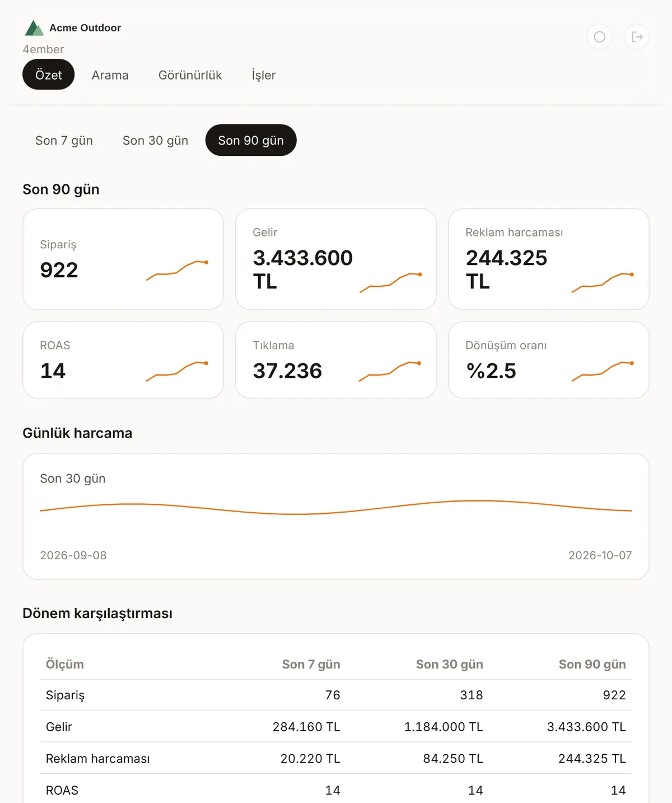672x803 pixels.
Task: Click the Dönem karşılaştırması heading
Action: click(97, 614)
